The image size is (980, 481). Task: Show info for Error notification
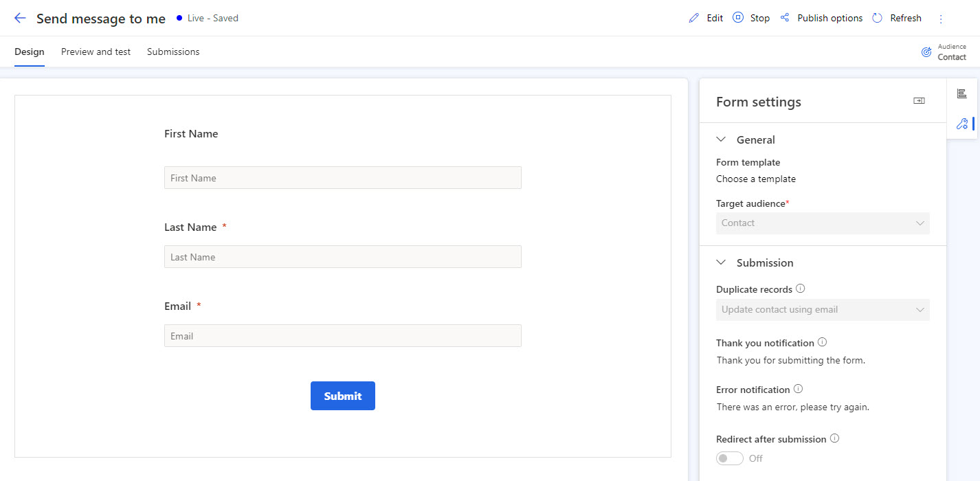[798, 389]
